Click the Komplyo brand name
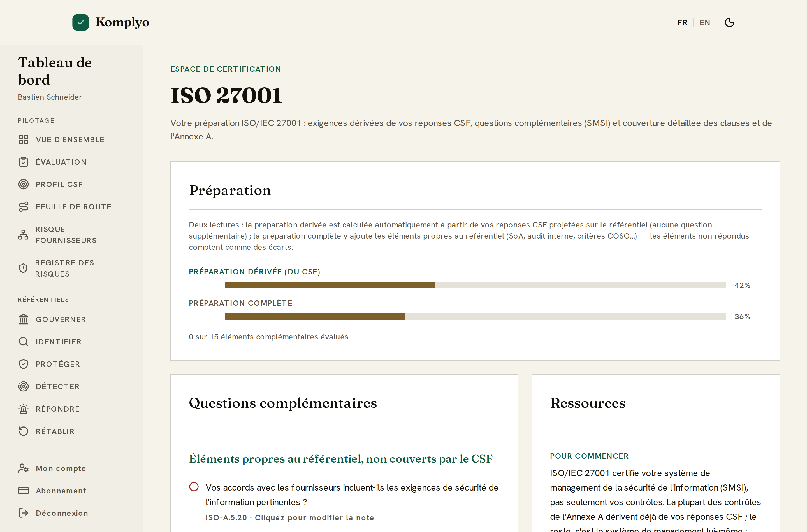The width and height of the screenshot is (807, 532). (122, 22)
